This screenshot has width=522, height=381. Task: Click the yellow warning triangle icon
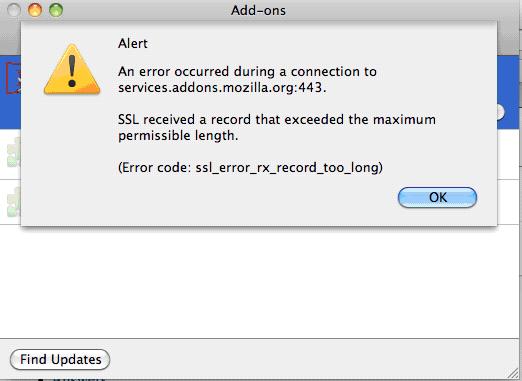coord(72,69)
